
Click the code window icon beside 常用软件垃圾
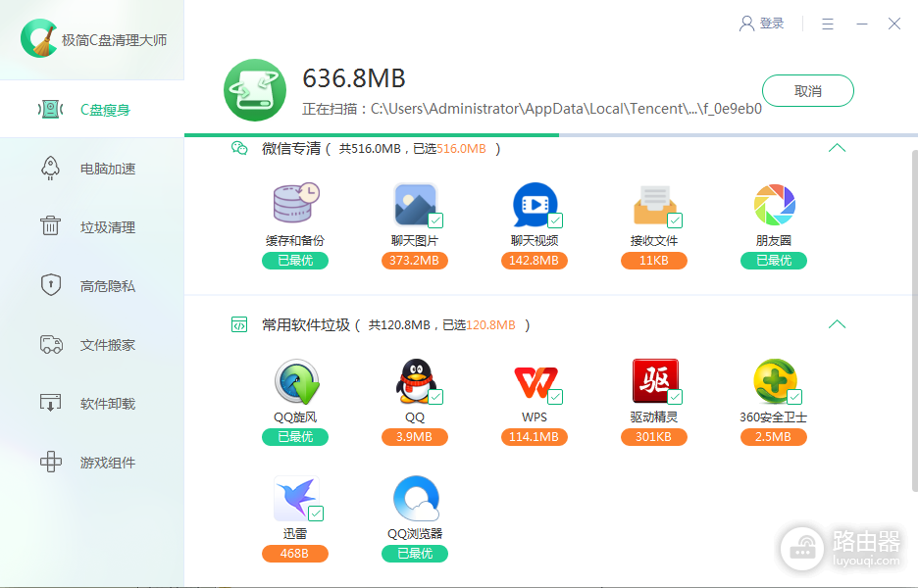[239, 324]
